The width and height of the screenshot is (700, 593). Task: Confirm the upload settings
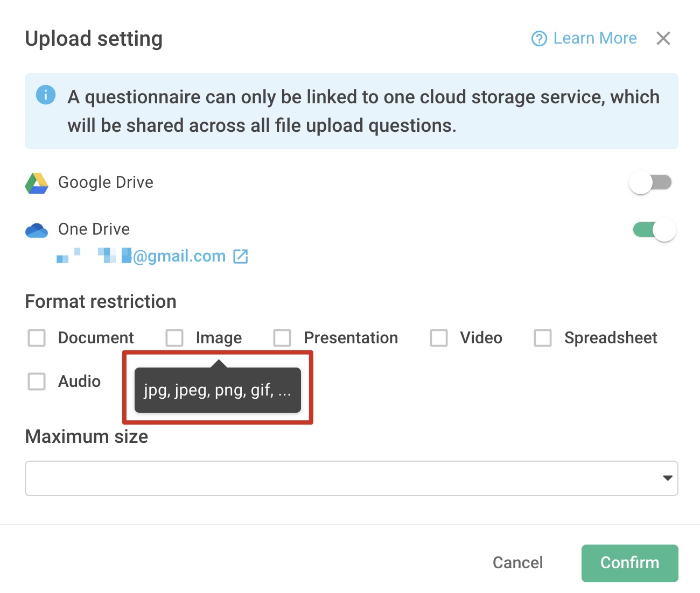coord(629,563)
